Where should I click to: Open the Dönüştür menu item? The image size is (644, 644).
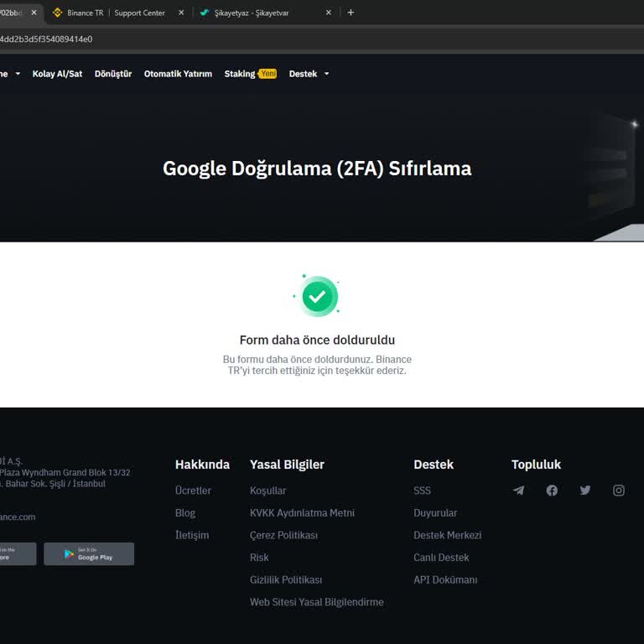click(113, 74)
